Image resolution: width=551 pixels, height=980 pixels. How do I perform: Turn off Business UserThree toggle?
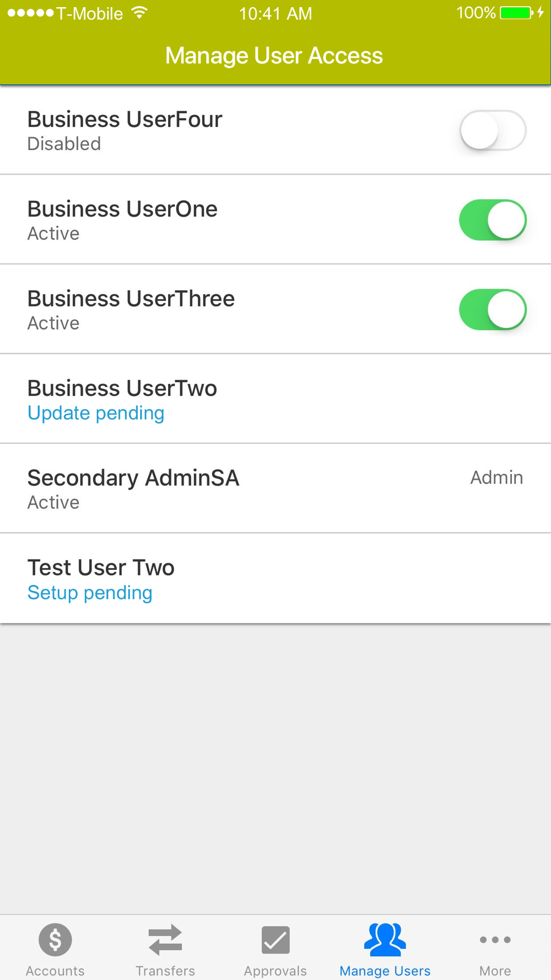coord(493,310)
